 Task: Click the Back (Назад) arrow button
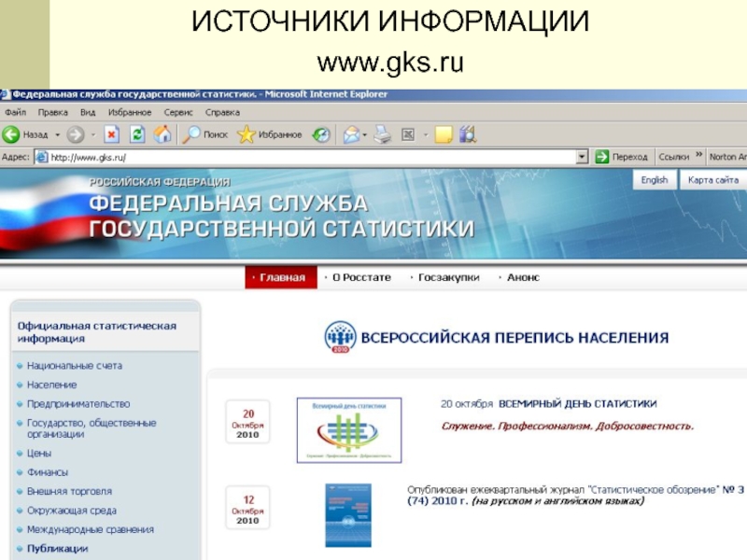tap(12, 134)
